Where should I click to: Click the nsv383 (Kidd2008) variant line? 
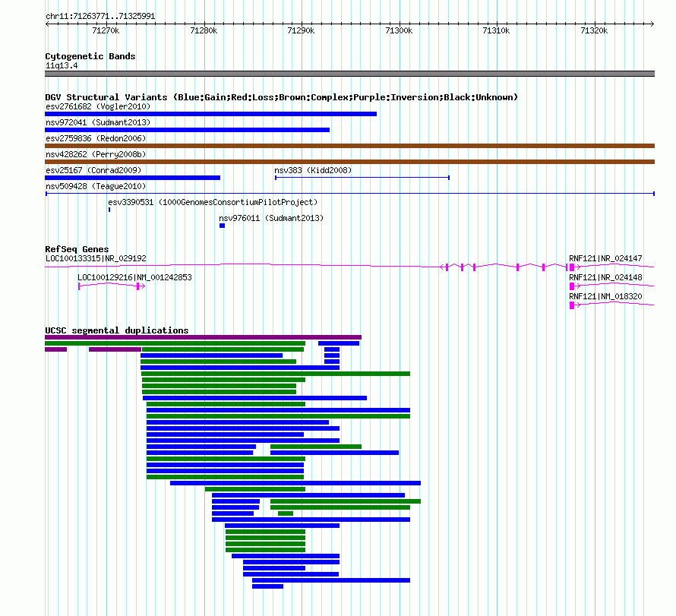coord(362,178)
